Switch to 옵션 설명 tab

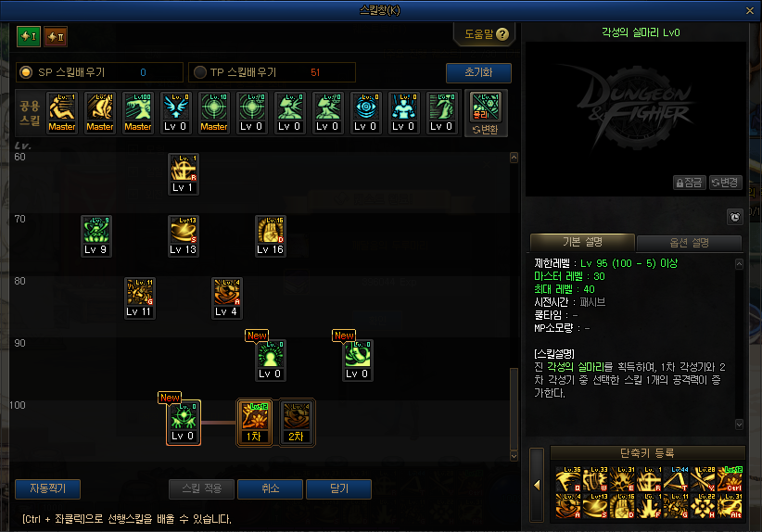[689, 243]
